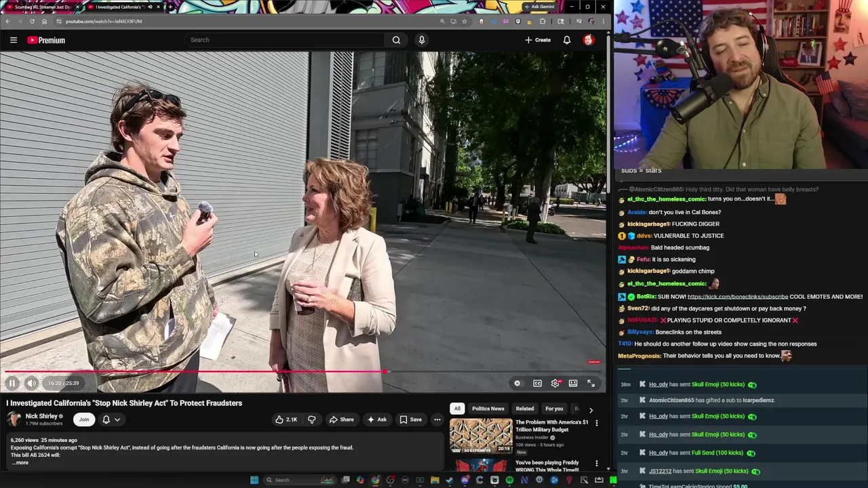Open the Nick Shirley channel name link
The image size is (868, 488).
pyautogui.click(x=41, y=416)
